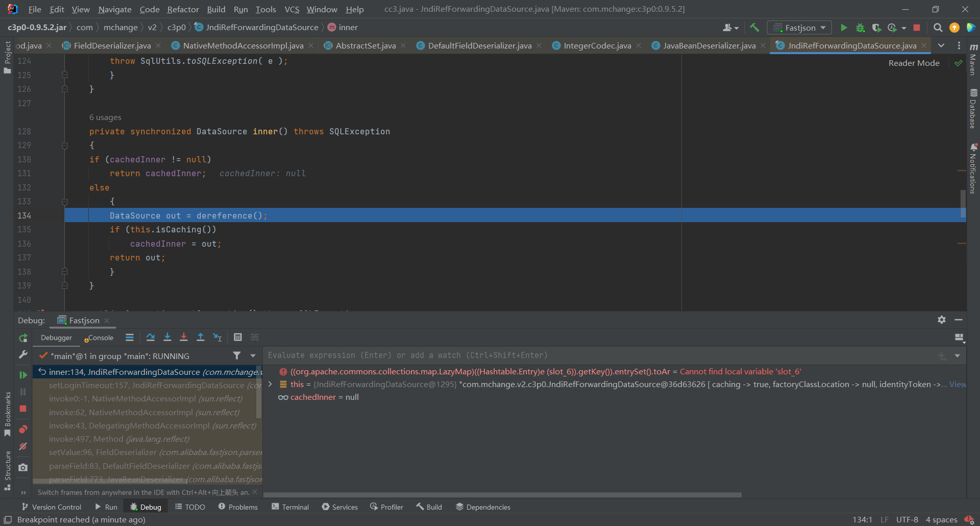The width and height of the screenshot is (980, 526).
Task: Open the thread selector dropdown arrow
Action: click(253, 355)
